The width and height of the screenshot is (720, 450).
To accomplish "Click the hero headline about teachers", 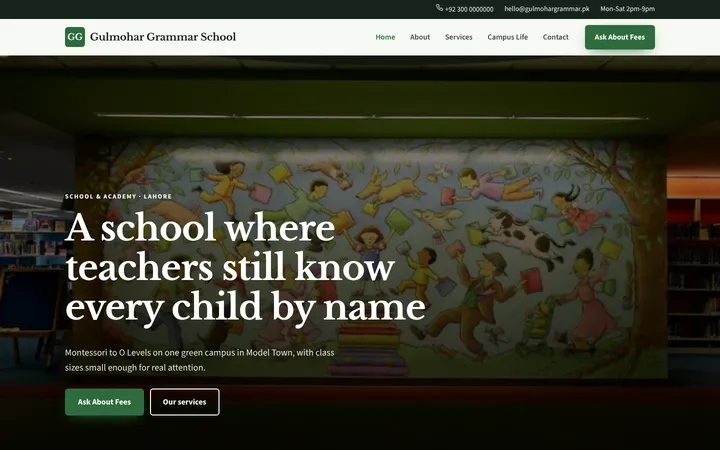I will (x=245, y=268).
